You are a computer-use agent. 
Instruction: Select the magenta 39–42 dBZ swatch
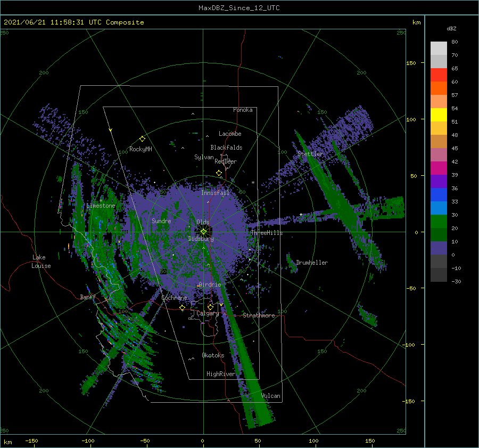[439, 168]
